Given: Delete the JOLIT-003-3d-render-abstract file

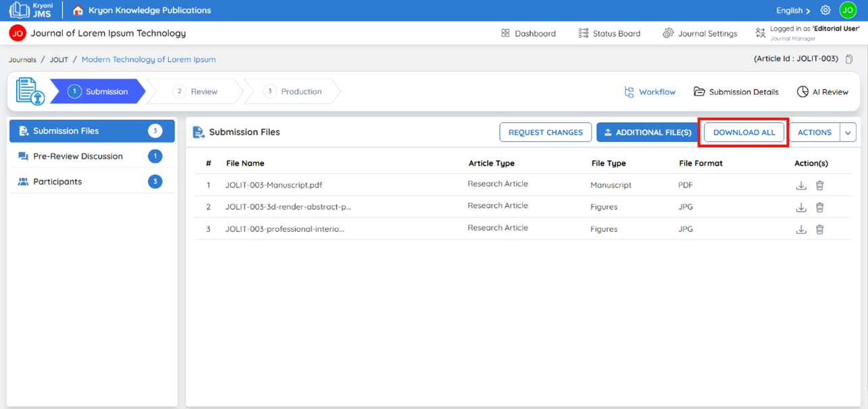Looking at the screenshot, I should [x=819, y=208].
